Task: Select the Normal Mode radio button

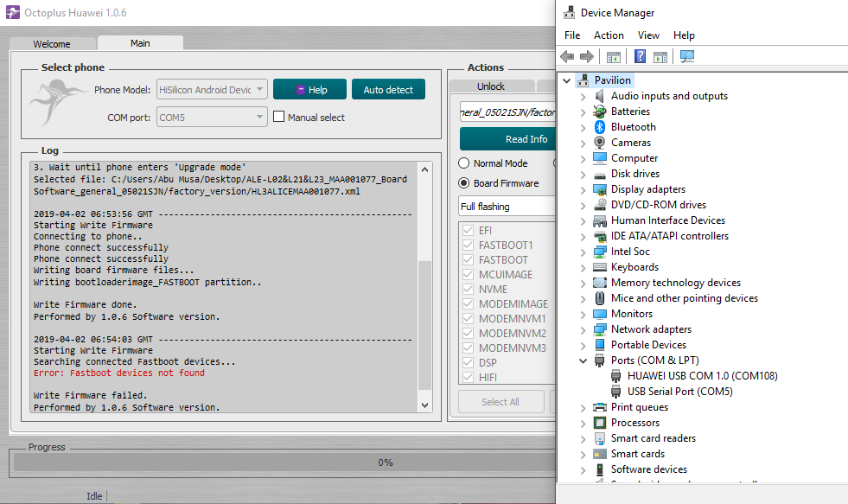Action: pos(463,163)
